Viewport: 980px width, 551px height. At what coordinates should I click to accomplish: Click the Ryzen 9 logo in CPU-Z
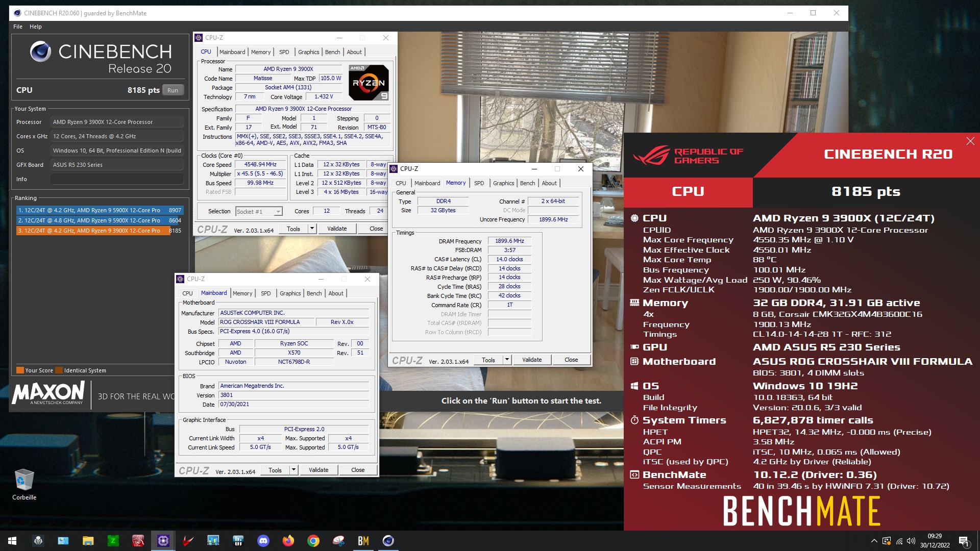(369, 82)
